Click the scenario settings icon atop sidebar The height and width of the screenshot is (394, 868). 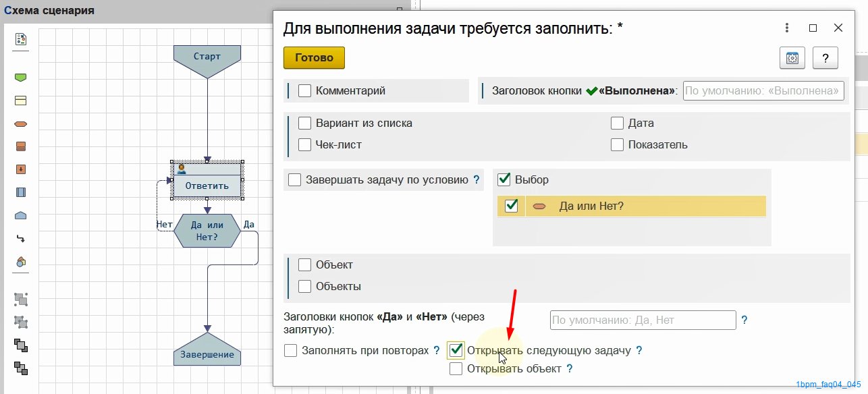(x=20, y=39)
